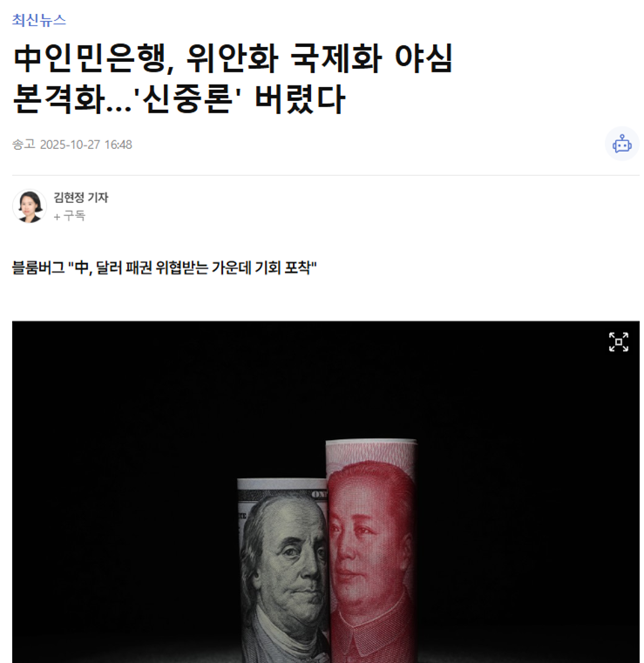Click reporter 김현정's profile photo
The height and width of the screenshot is (663, 644).
[29, 206]
